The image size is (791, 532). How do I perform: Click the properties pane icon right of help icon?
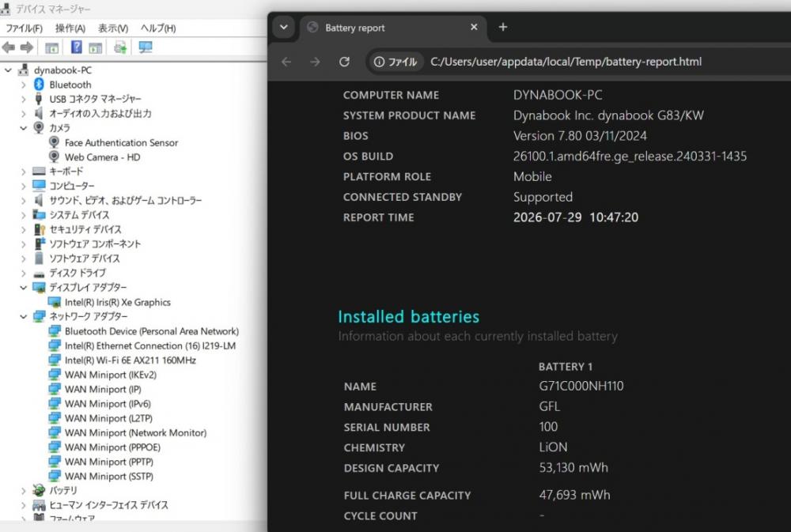coord(96,48)
